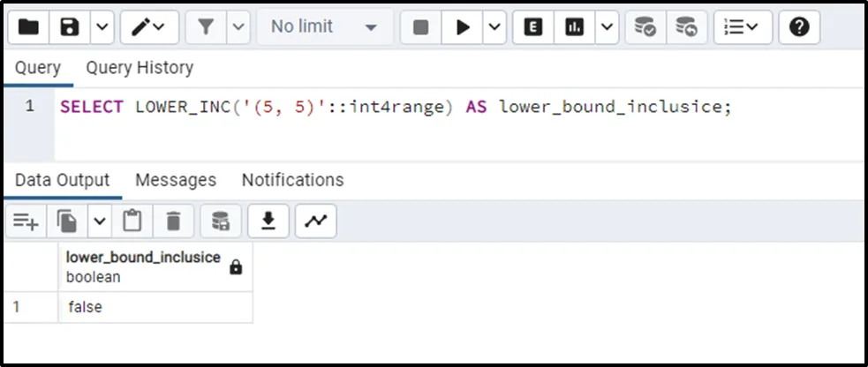Viewport: 868px width, 367px height.
Task: Download results with the save-to-file icon
Action: [268, 221]
